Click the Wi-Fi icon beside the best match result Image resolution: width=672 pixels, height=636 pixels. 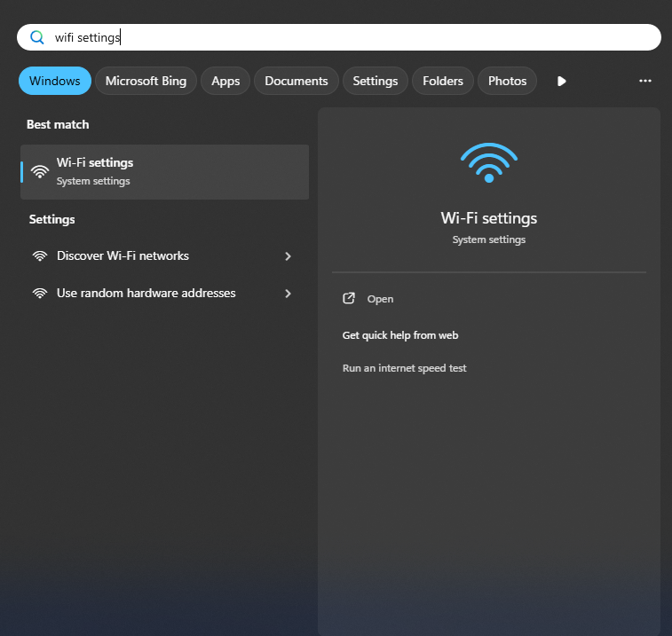[x=40, y=172]
